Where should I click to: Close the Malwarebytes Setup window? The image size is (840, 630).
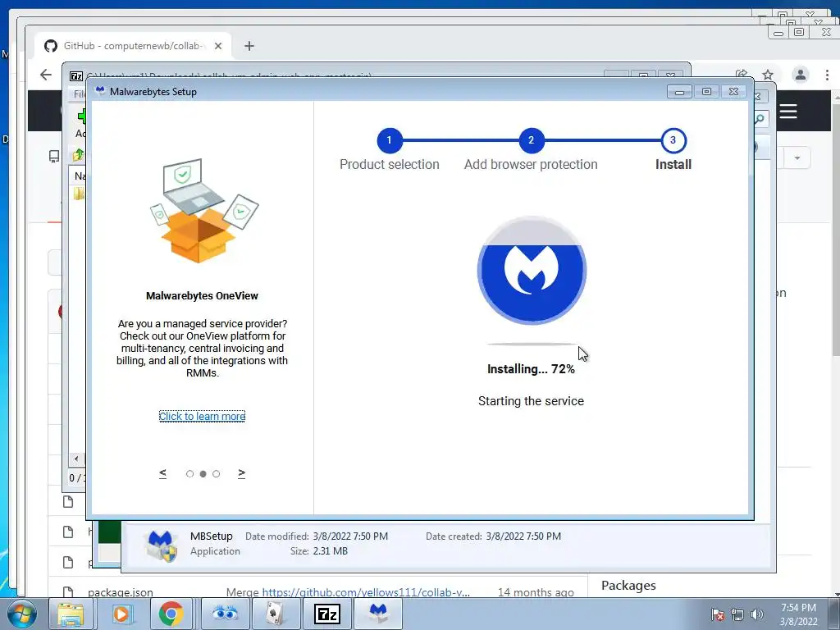pos(734,92)
